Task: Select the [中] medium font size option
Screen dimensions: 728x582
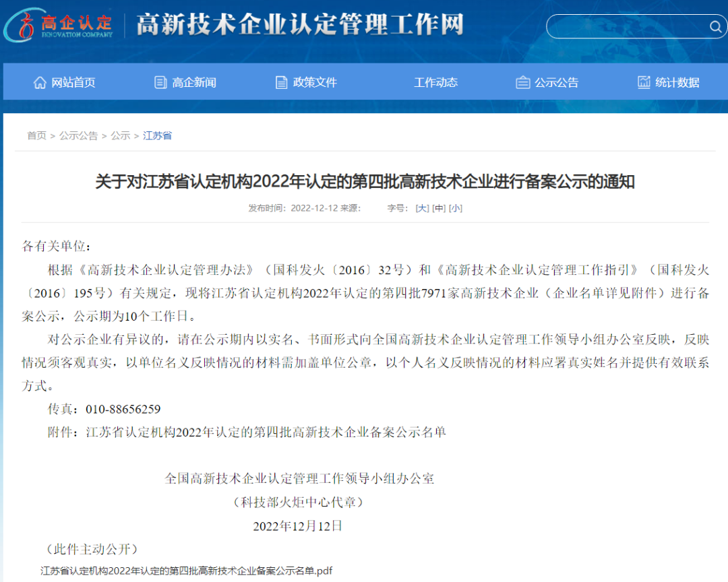Action: pos(437,208)
